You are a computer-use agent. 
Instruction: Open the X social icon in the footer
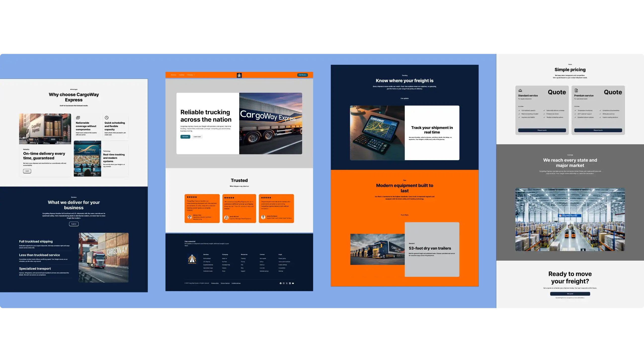pyautogui.click(x=287, y=283)
